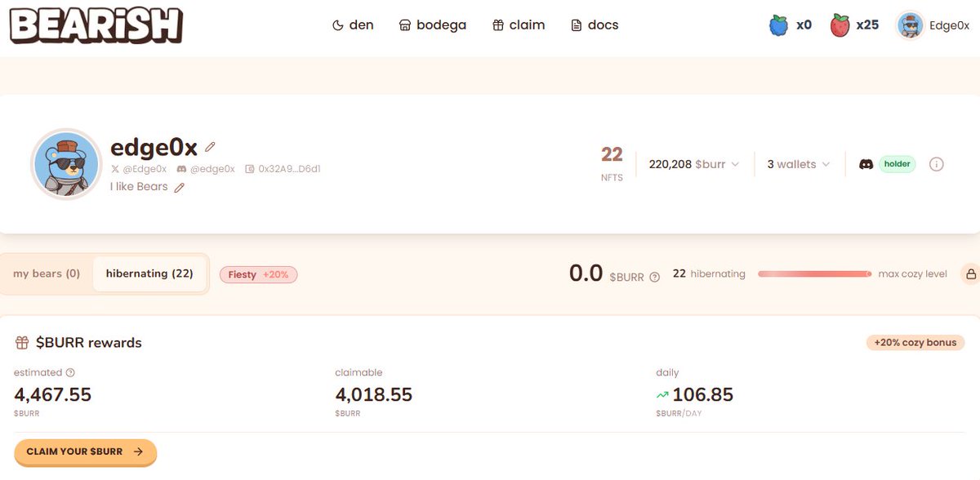Click the Discord icon beside holder
The height and width of the screenshot is (480, 980).
click(x=866, y=164)
